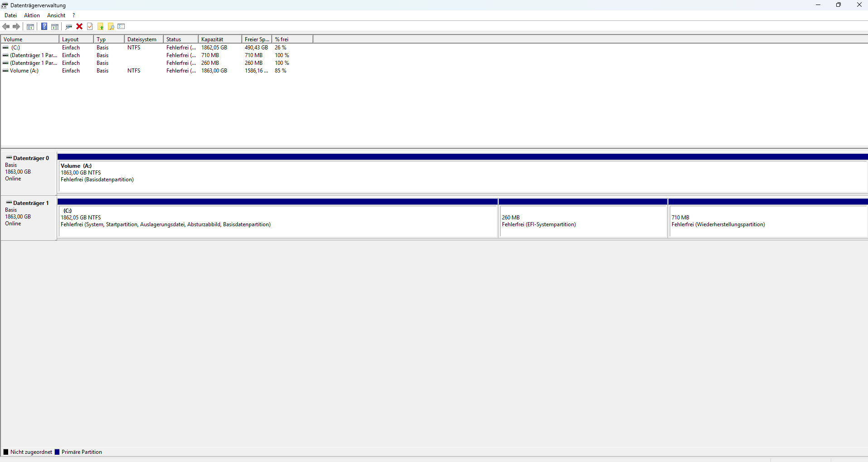Click the checklist view settings toolbar icon
The width and height of the screenshot is (868, 462).
(x=121, y=27)
